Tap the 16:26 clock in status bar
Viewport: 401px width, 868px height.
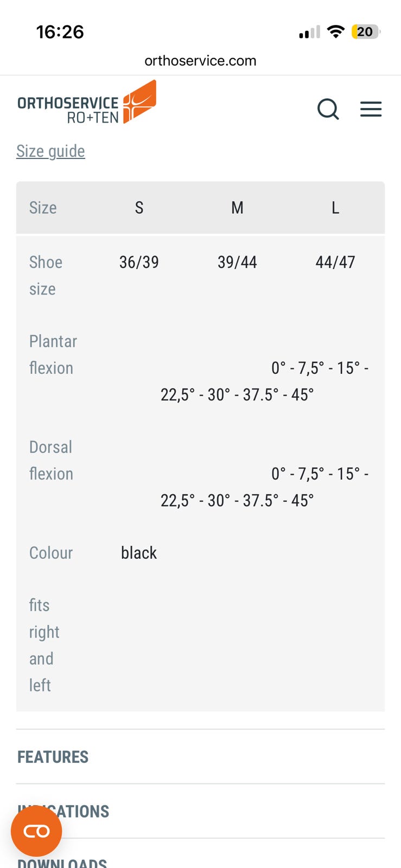60,32
